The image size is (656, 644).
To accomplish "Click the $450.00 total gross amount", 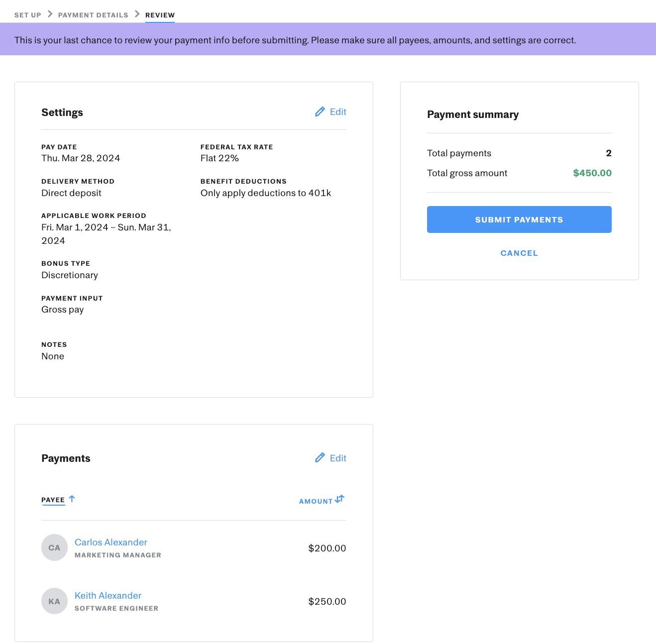I will [592, 173].
